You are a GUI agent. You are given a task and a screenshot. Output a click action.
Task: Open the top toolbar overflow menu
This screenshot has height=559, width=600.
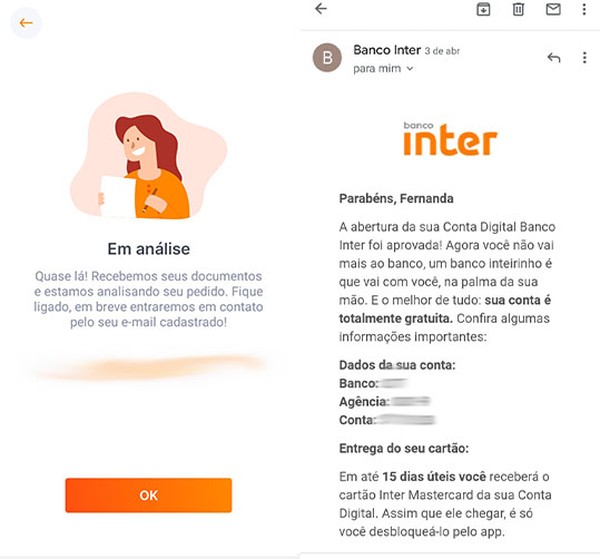click(584, 9)
